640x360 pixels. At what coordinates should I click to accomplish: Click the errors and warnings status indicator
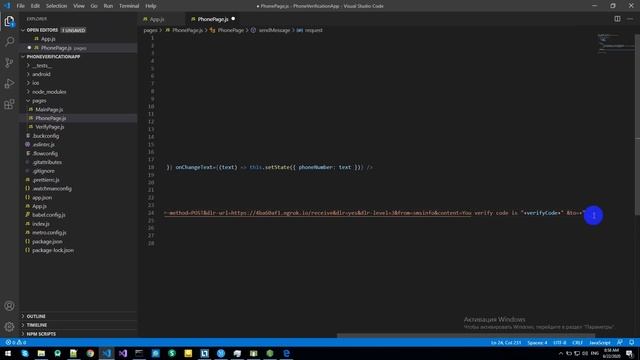click(16, 342)
